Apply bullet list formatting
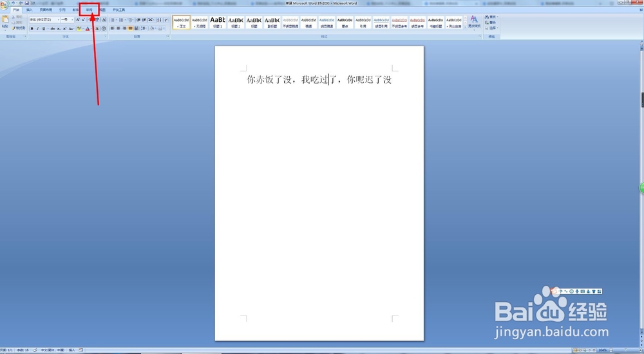The height and width of the screenshot is (354, 644). click(113, 20)
